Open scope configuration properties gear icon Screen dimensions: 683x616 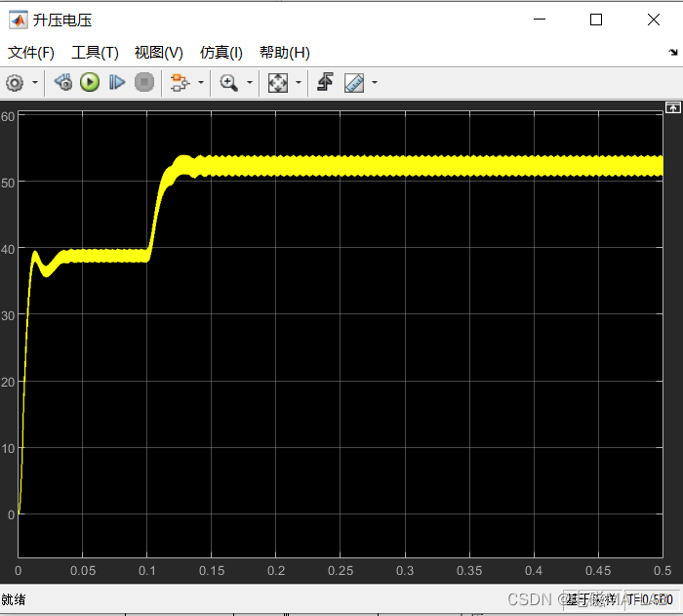(15, 83)
